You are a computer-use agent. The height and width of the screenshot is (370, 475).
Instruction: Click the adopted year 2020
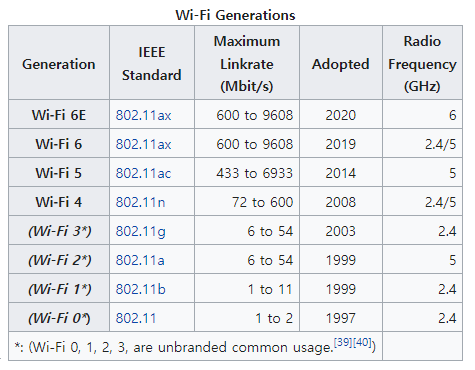(x=341, y=115)
